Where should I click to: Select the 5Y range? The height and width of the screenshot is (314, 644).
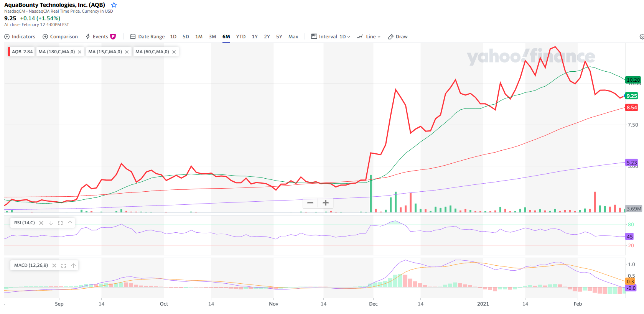click(x=279, y=36)
